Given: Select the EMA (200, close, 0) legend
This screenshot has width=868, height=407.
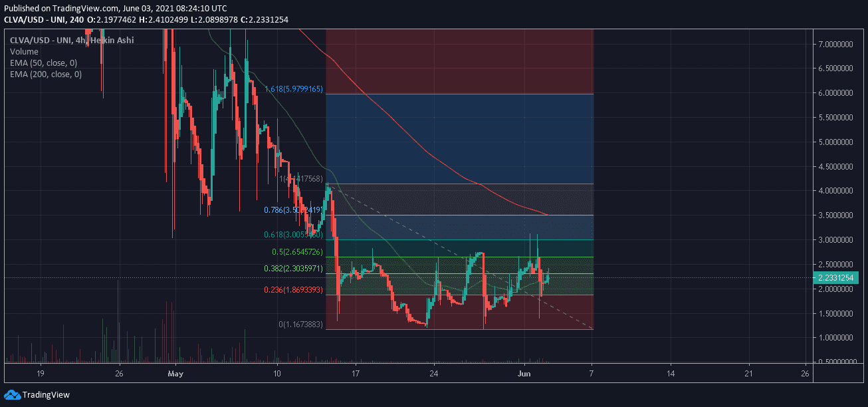Looking at the screenshot, I should point(46,74).
